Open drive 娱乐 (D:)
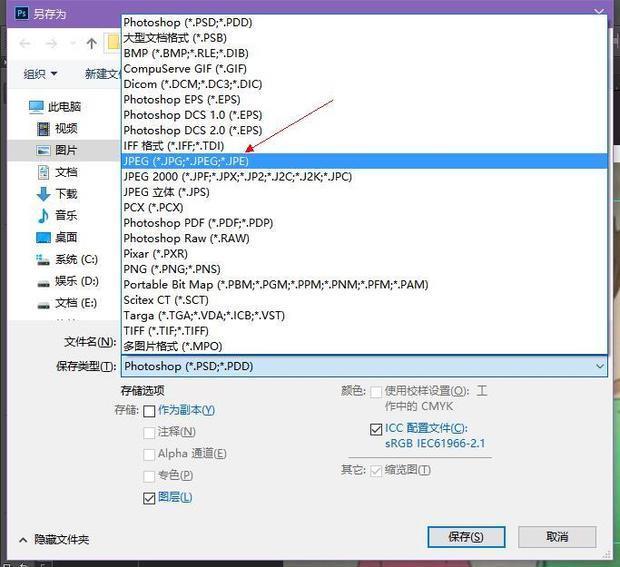The image size is (620, 567). tap(67, 281)
